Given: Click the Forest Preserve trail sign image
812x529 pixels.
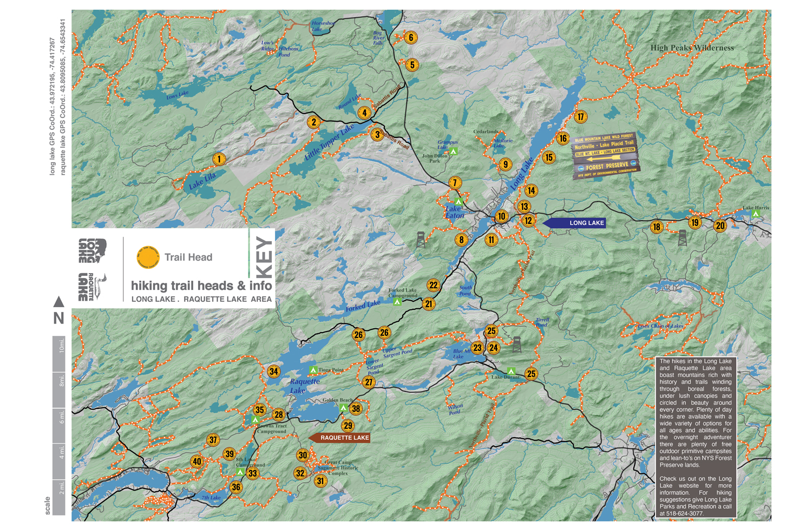Looking at the screenshot, I should pos(605,155).
